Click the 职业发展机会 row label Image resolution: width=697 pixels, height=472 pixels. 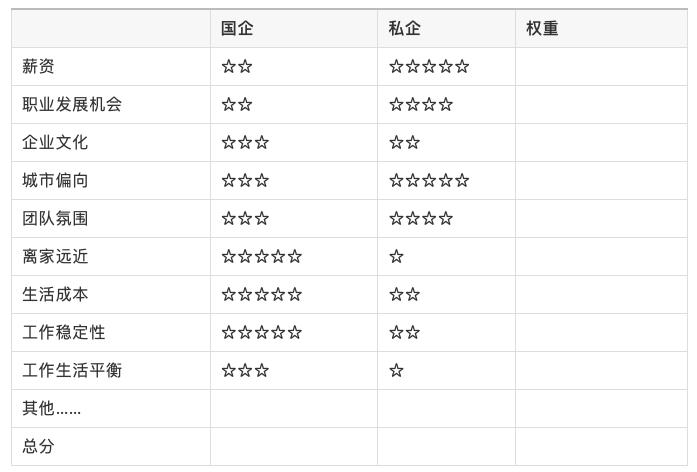click(72, 105)
